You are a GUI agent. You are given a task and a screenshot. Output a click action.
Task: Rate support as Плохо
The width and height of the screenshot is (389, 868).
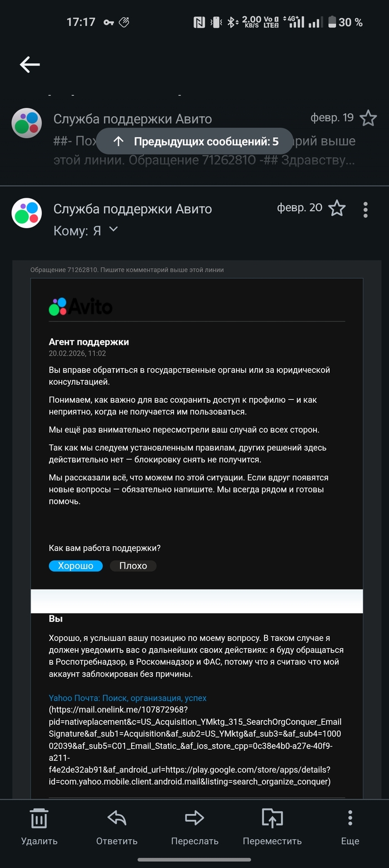[x=133, y=565]
